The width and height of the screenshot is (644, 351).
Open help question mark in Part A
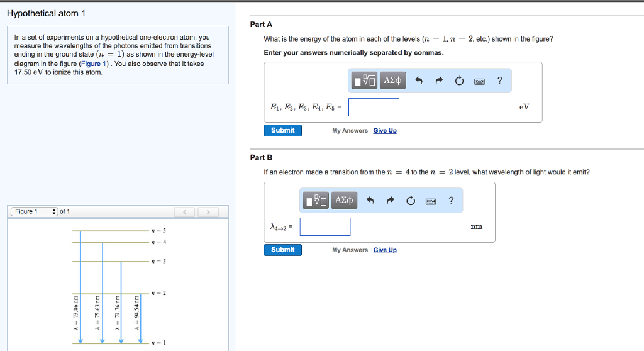click(x=499, y=81)
